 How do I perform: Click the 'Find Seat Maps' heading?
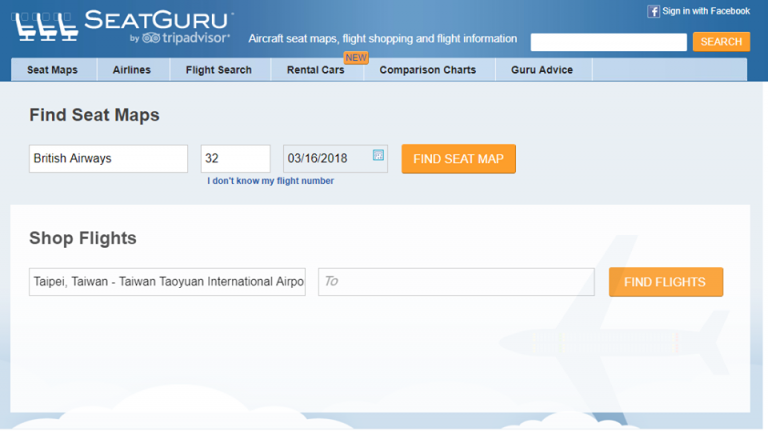tap(95, 115)
